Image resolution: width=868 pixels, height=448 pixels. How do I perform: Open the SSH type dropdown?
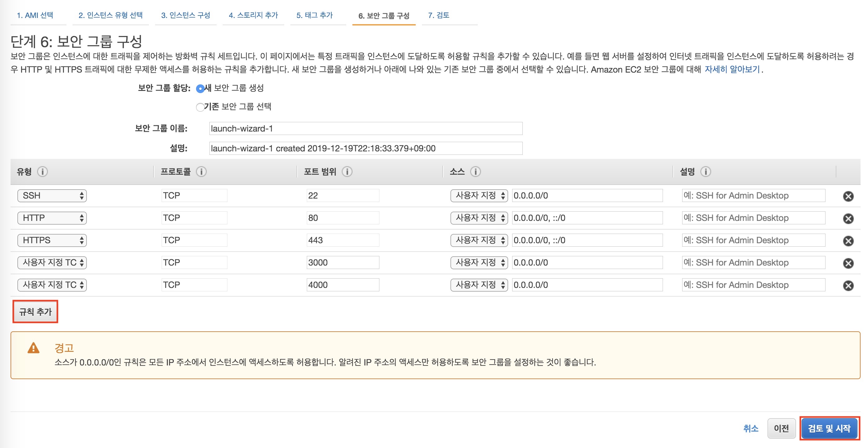52,195
